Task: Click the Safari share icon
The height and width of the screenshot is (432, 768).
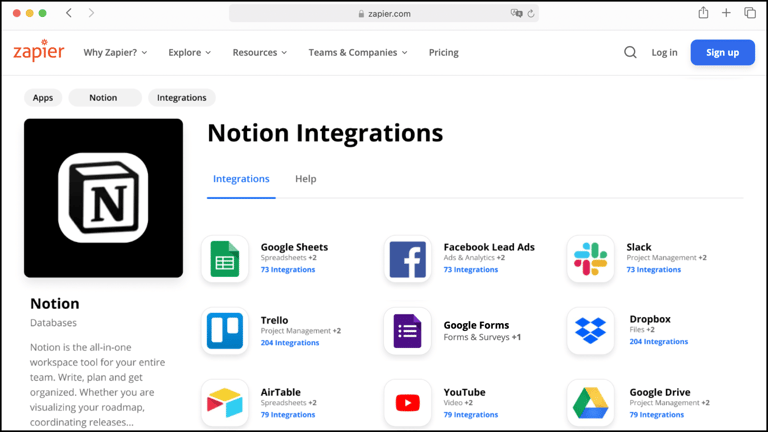Action: pos(703,13)
